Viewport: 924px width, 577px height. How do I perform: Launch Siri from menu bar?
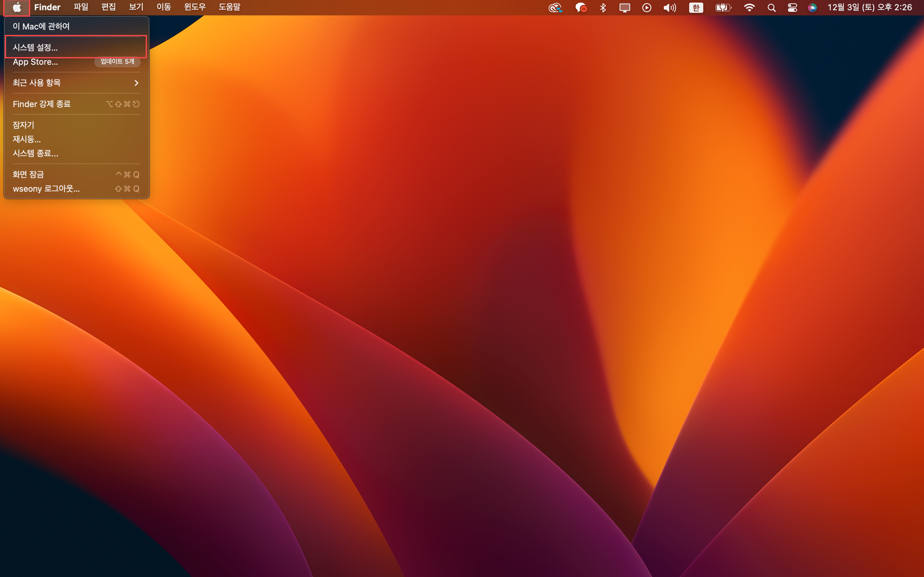[812, 8]
